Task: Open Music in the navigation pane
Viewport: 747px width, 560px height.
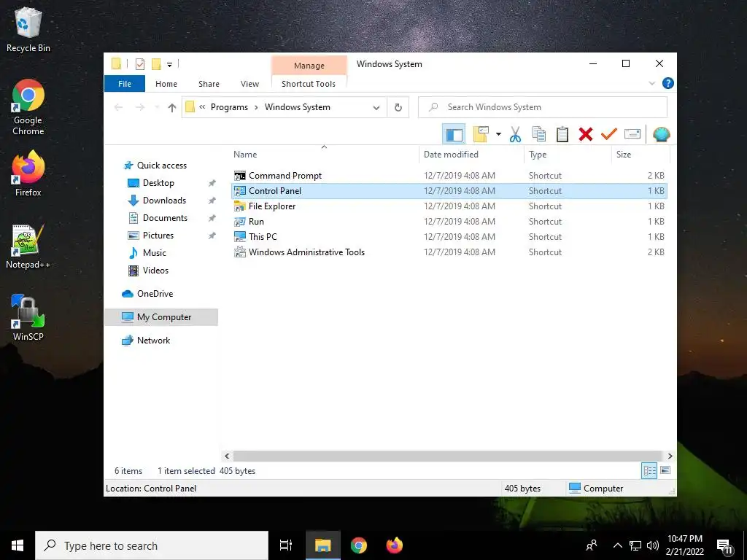Action: click(x=155, y=253)
